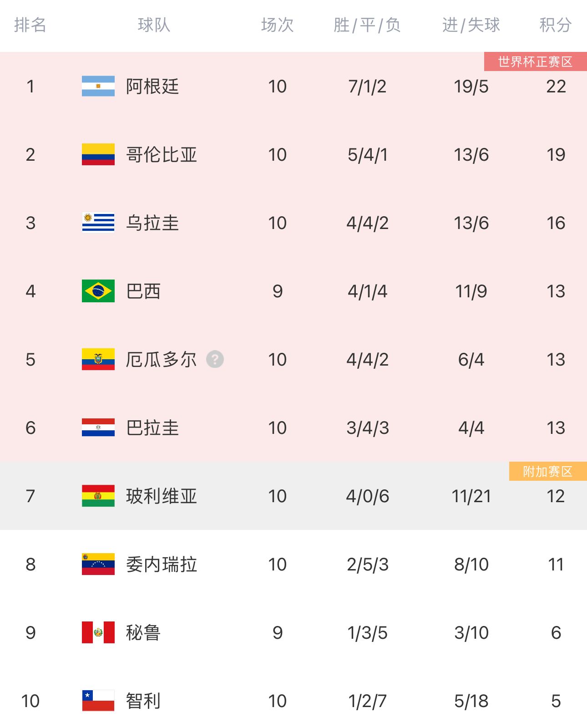
Task: Tap the Ecuador flag icon
Action: click(98, 359)
